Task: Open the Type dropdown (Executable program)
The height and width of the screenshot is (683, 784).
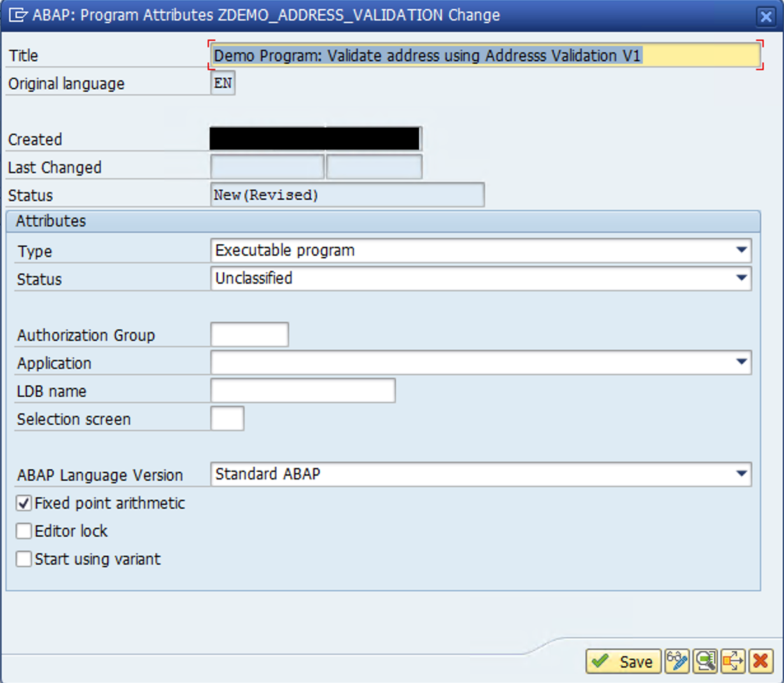Action: pos(741,251)
